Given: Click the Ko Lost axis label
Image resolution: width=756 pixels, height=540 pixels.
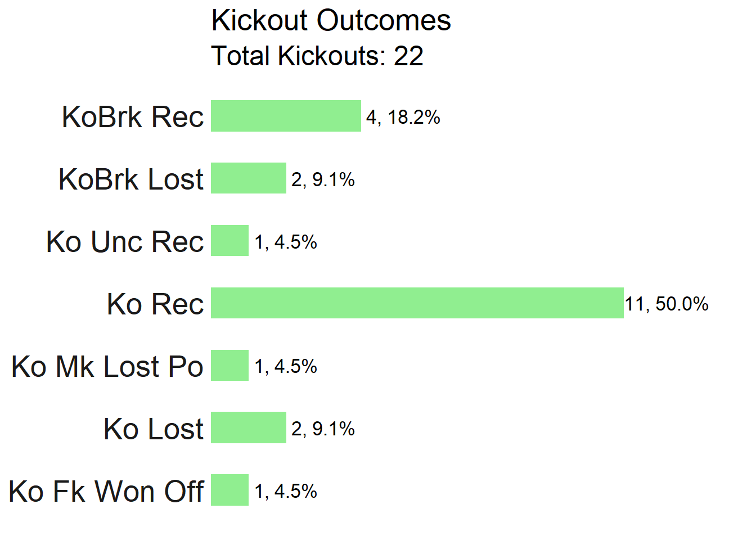Looking at the screenshot, I should click(x=154, y=429).
